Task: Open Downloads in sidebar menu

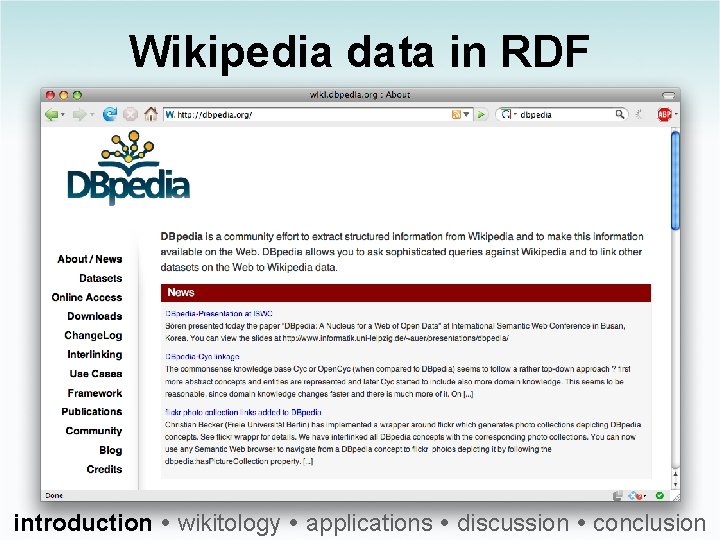Action: 95,316
